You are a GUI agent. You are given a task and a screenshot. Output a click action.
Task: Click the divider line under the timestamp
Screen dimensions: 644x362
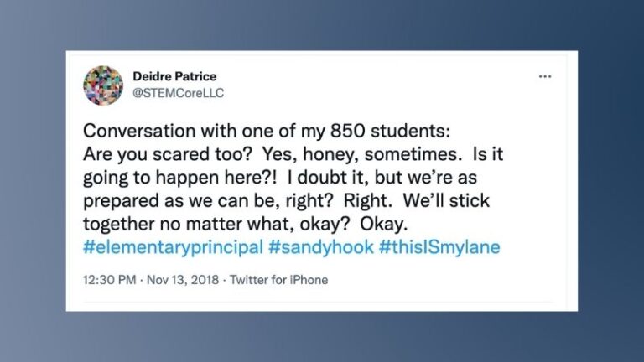pyautogui.click(x=319, y=302)
